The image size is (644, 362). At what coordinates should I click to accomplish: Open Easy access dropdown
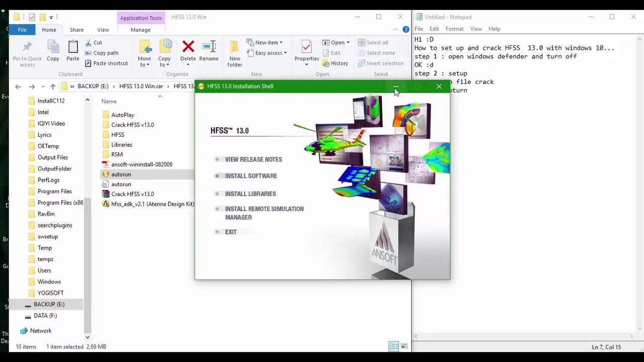click(267, 53)
